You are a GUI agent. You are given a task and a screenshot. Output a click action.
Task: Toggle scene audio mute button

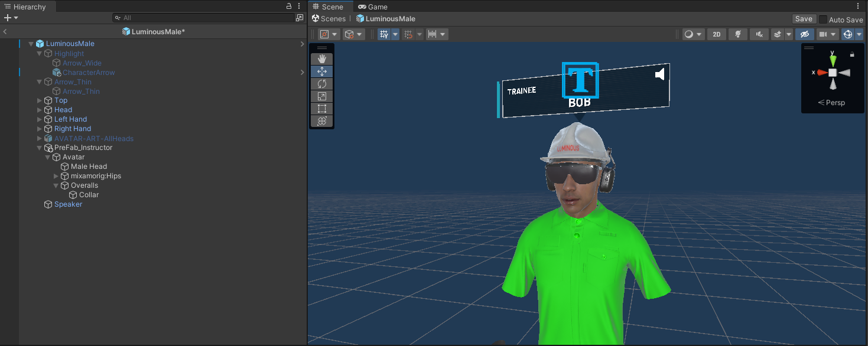(759, 34)
